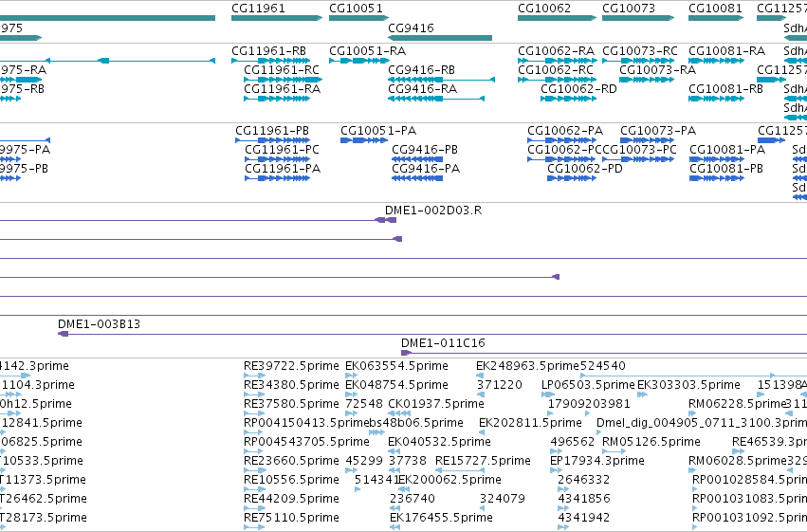
Task: Click BAC clone DME1-002D03.R label
Action: [433, 211]
